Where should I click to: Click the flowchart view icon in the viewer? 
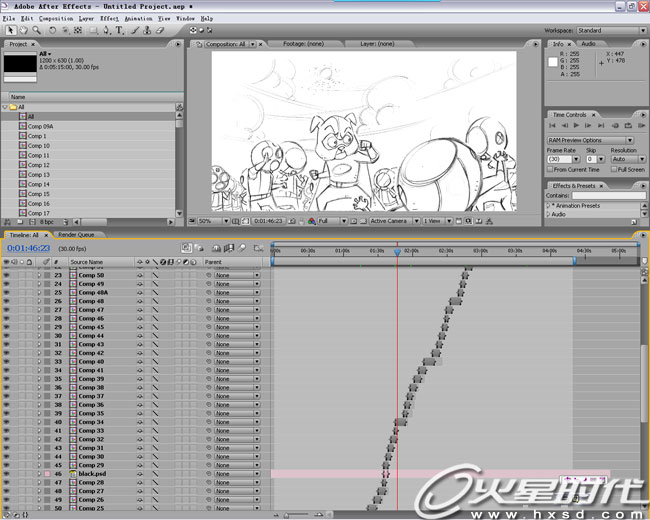[x=489, y=221]
